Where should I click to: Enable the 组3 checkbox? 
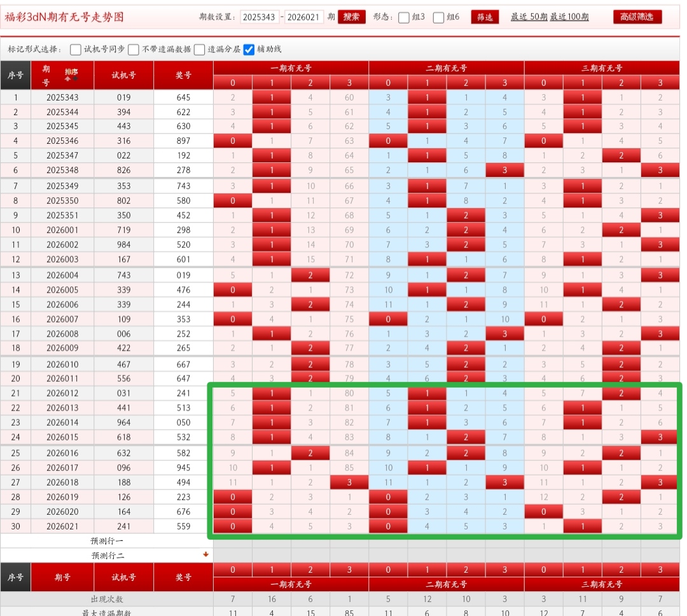[403, 18]
